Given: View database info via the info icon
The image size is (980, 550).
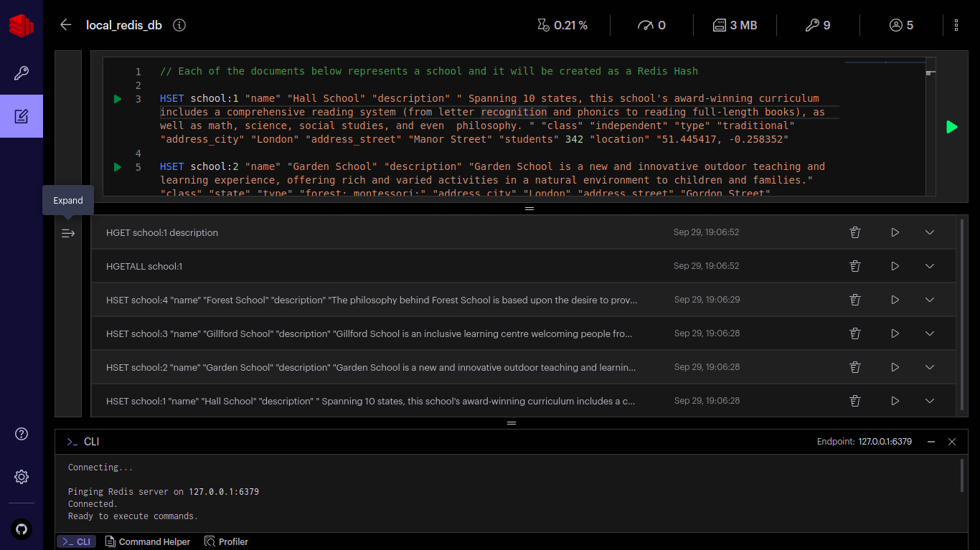Looking at the screenshot, I should (179, 24).
